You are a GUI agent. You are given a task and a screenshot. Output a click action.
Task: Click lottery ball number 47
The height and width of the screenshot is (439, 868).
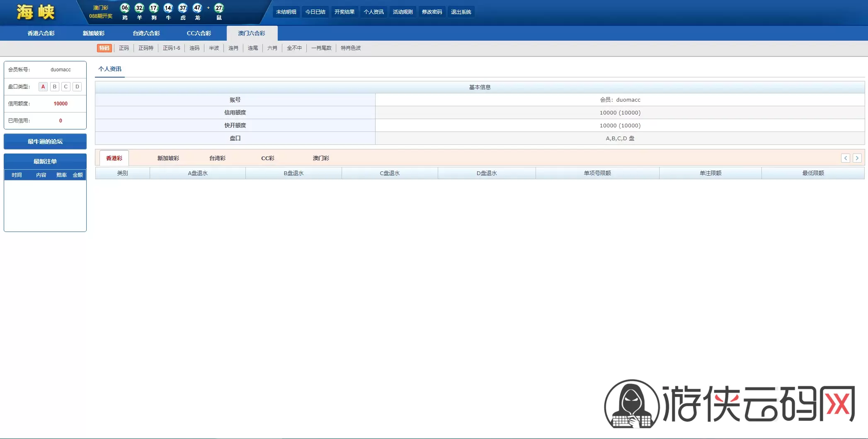(197, 8)
